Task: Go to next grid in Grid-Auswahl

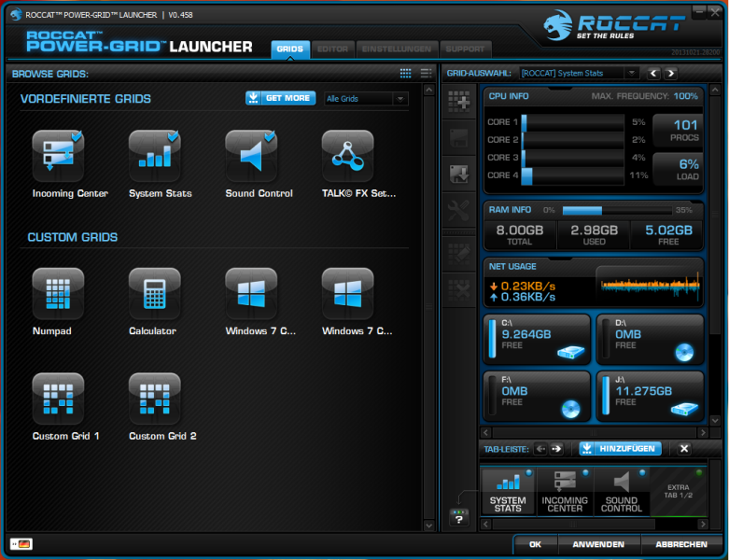Action: click(670, 74)
